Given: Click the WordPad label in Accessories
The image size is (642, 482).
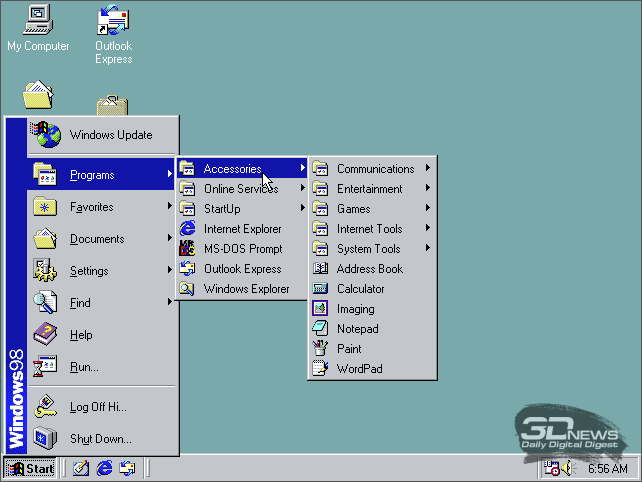Looking at the screenshot, I should click(x=359, y=369).
